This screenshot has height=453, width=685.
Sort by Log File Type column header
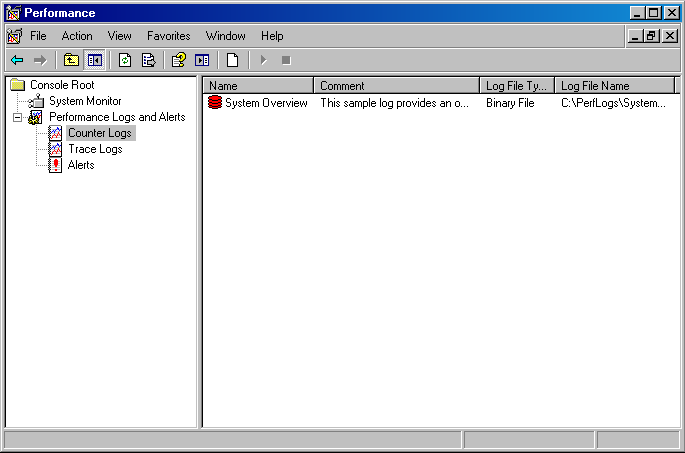pyautogui.click(x=517, y=86)
